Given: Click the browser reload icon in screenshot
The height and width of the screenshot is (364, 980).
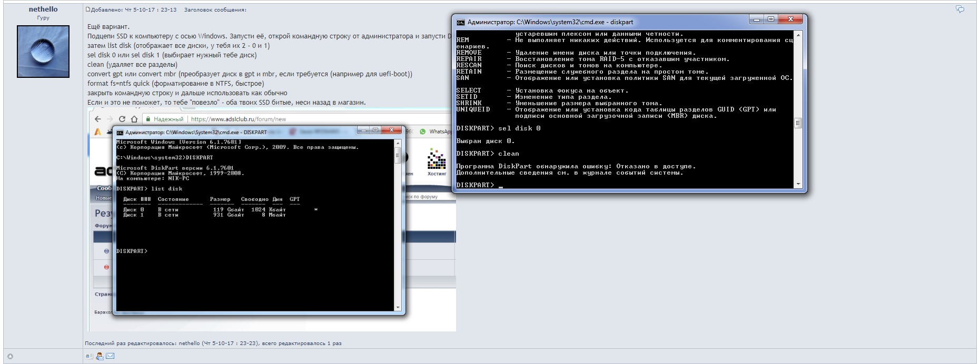Looking at the screenshot, I should [x=122, y=119].
